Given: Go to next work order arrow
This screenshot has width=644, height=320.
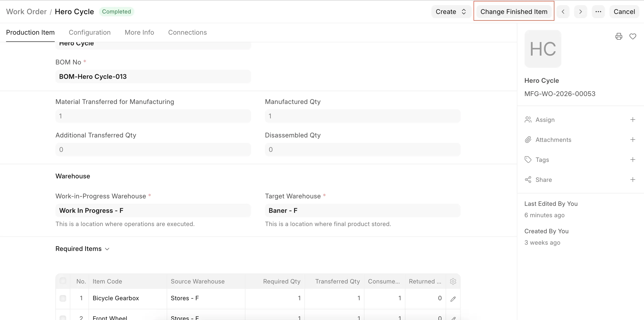Looking at the screenshot, I should point(580,12).
